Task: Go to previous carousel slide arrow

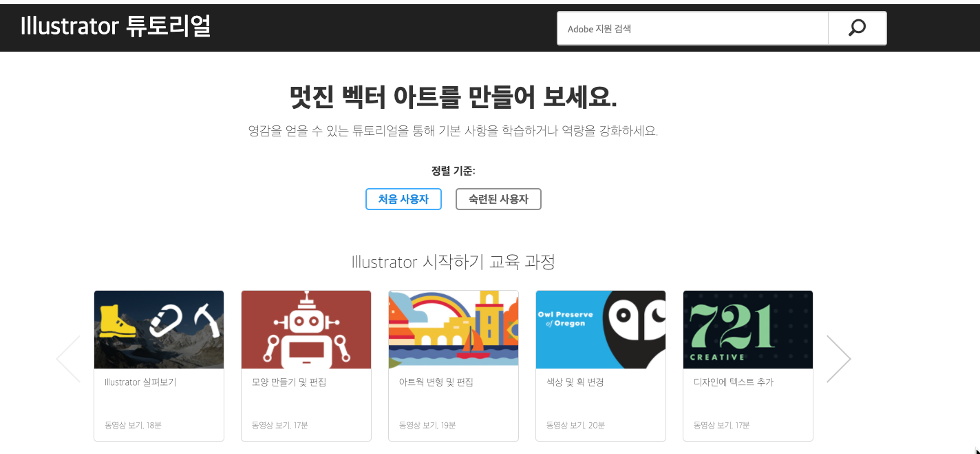Action: tap(68, 359)
